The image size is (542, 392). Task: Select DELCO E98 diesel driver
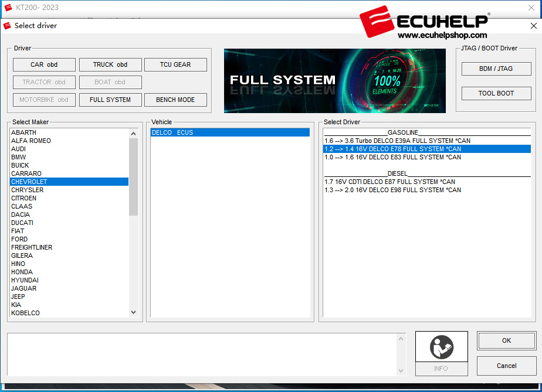point(427,190)
